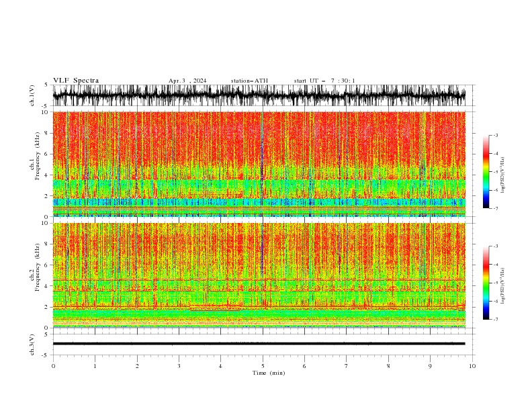Click the "Apr. 3, 2024" date label
The image size is (532, 411).
click(x=187, y=81)
